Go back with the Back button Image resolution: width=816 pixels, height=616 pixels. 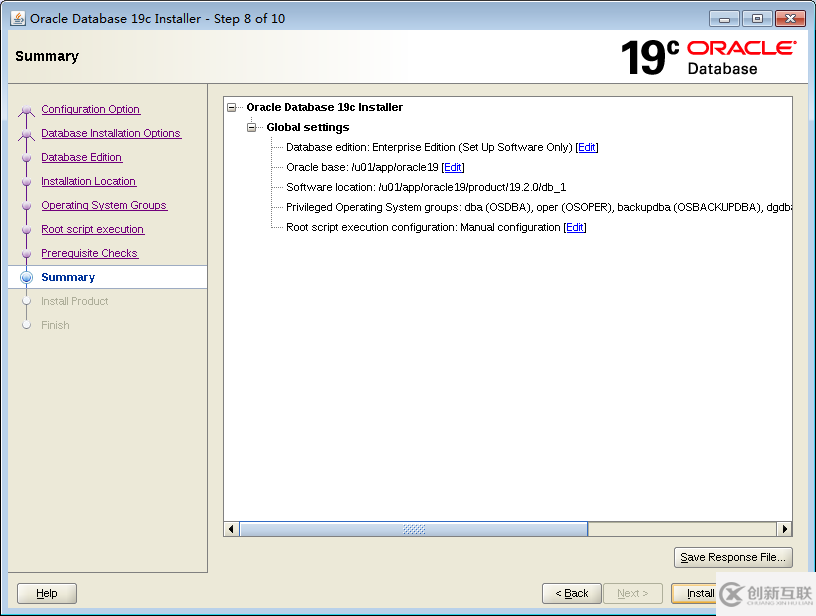(x=571, y=593)
